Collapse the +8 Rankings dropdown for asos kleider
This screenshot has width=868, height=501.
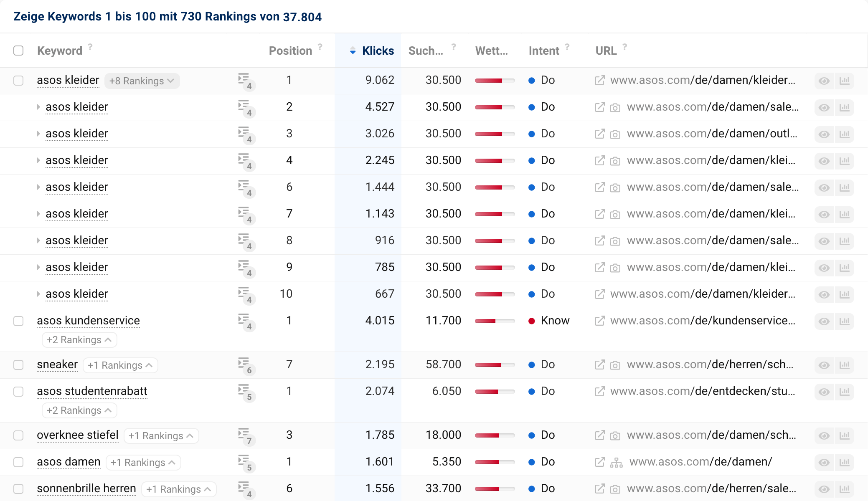click(x=142, y=81)
